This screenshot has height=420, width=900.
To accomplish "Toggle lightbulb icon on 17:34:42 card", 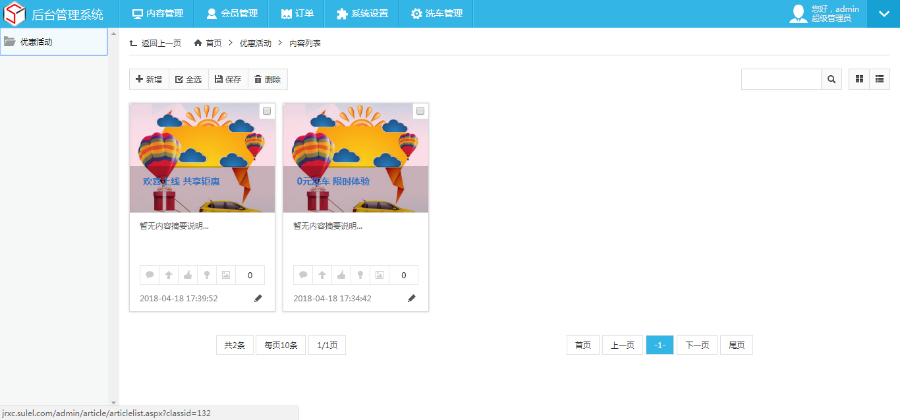I will [360, 275].
